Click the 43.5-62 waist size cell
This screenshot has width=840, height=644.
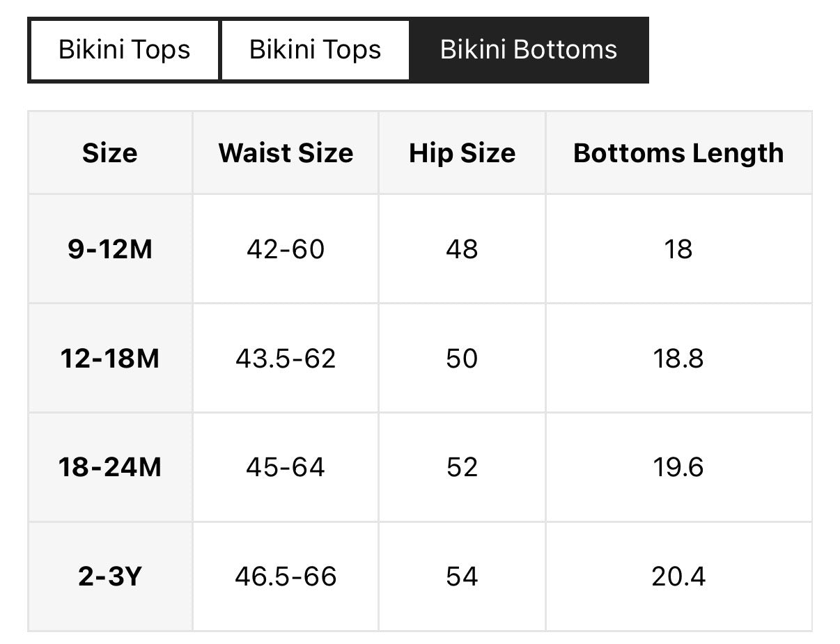[286, 359]
